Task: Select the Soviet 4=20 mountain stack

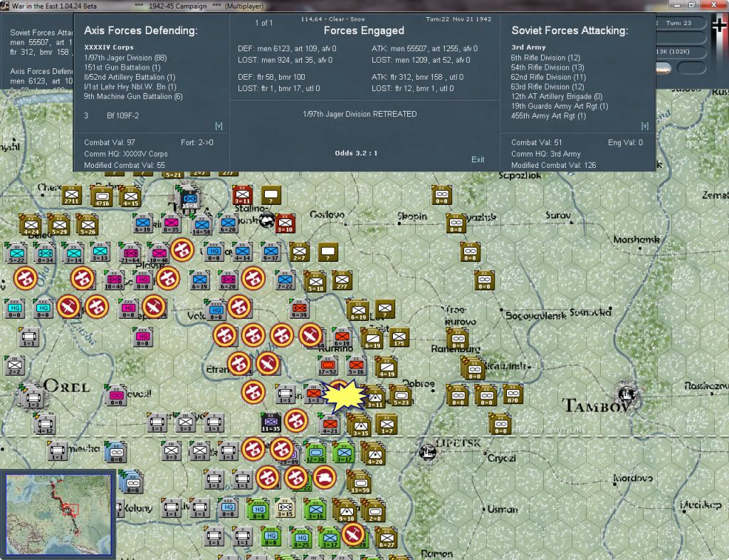Action: (x=374, y=455)
